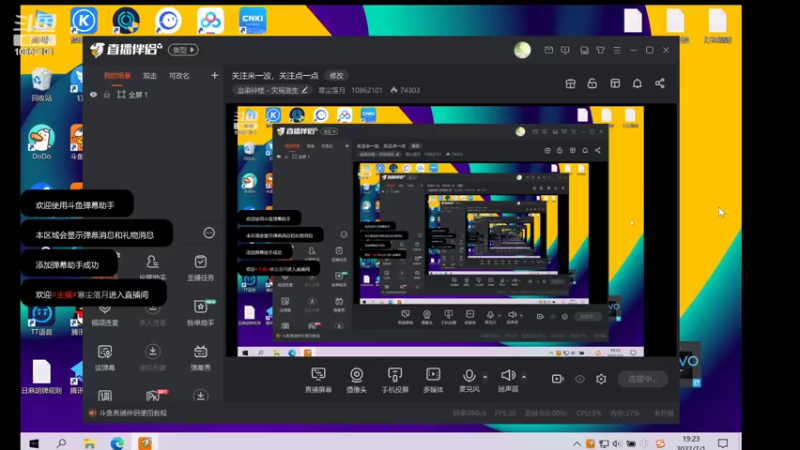Open the 回收站 Recycle Bin desktop icon
The image size is (800, 450).
(x=41, y=84)
